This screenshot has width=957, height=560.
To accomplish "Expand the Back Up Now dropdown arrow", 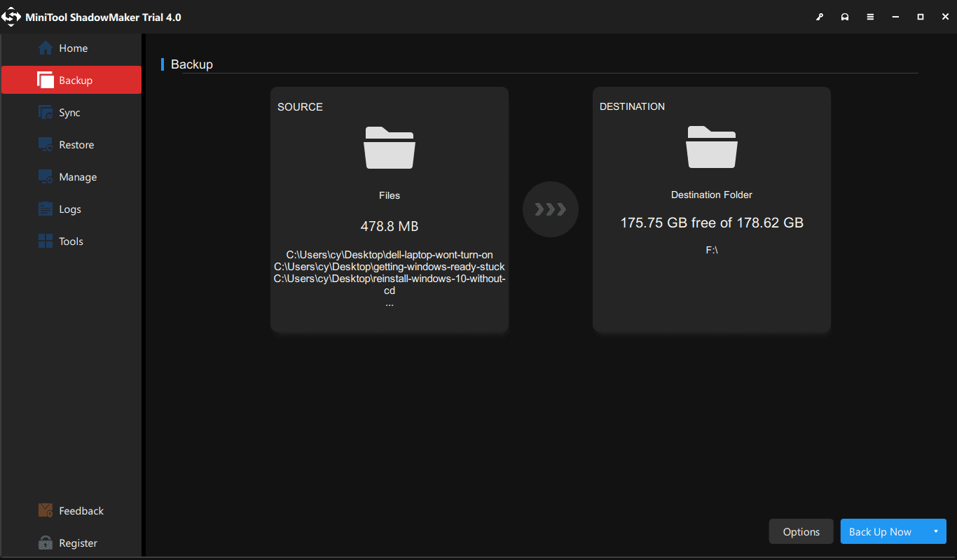I will (935, 531).
